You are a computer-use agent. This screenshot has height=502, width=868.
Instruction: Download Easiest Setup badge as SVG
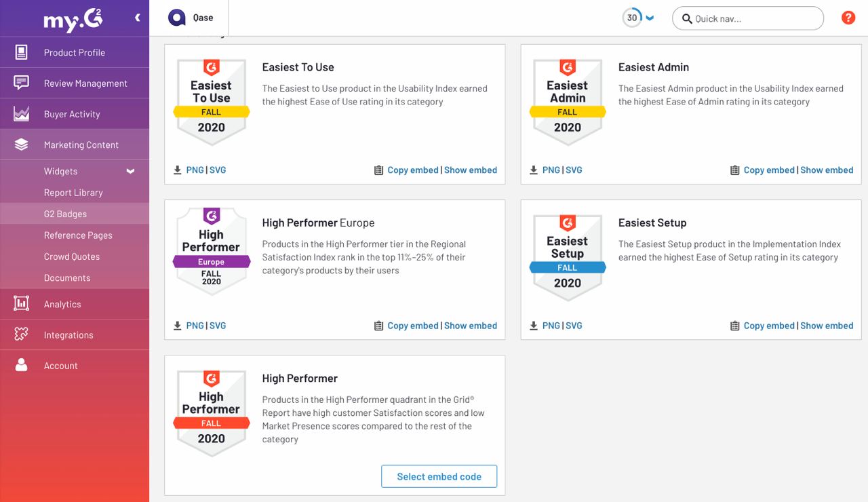point(574,326)
